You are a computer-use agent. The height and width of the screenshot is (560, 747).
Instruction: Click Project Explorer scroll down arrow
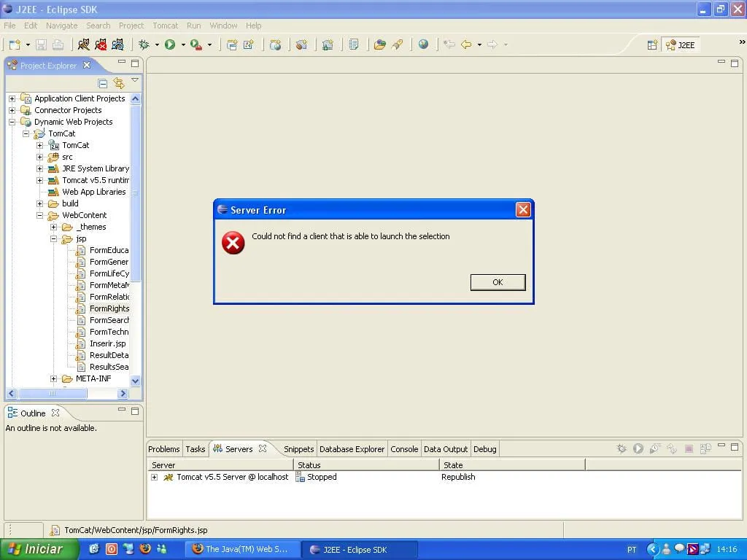pyautogui.click(x=135, y=381)
